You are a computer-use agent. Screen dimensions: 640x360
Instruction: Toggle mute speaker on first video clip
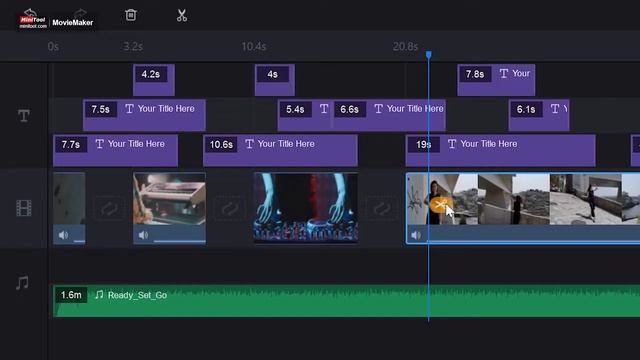[x=63, y=235]
